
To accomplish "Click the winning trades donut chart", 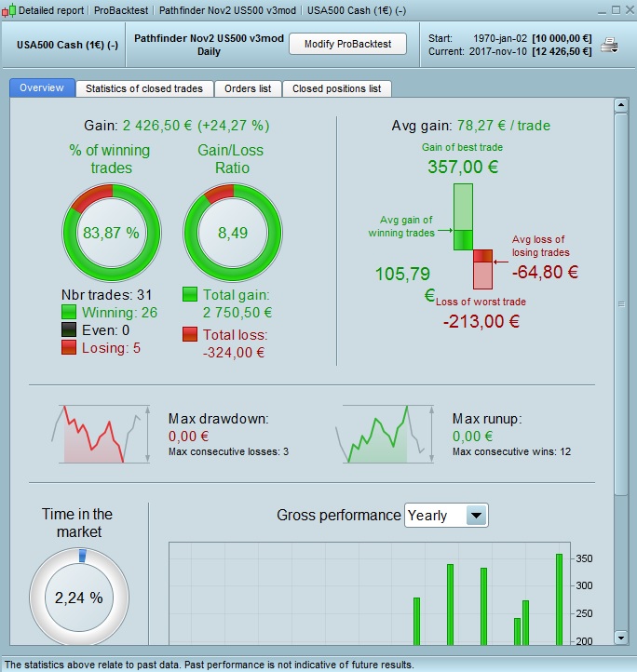I will click(x=112, y=233).
